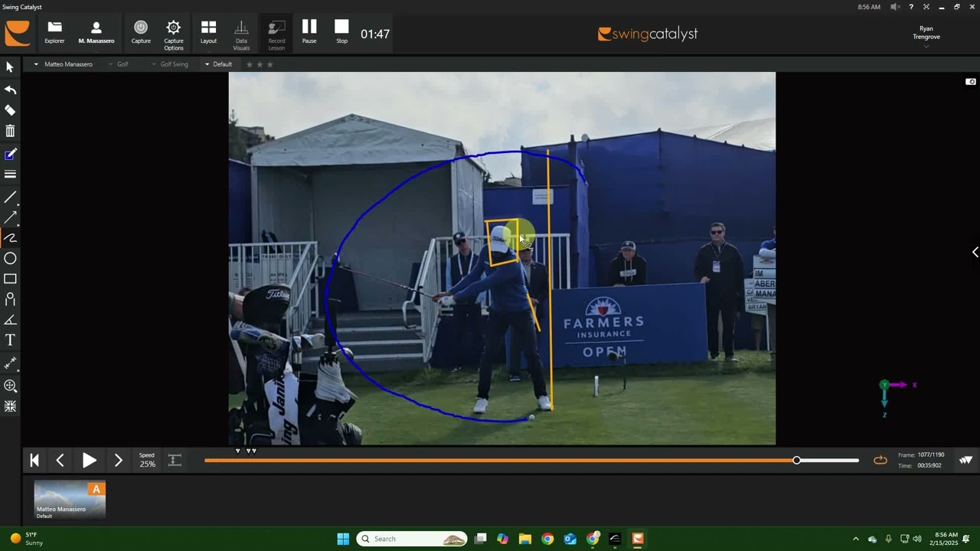980x551 pixels.
Task: Select the freehand curve drawing tool
Action: (x=10, y=238)
